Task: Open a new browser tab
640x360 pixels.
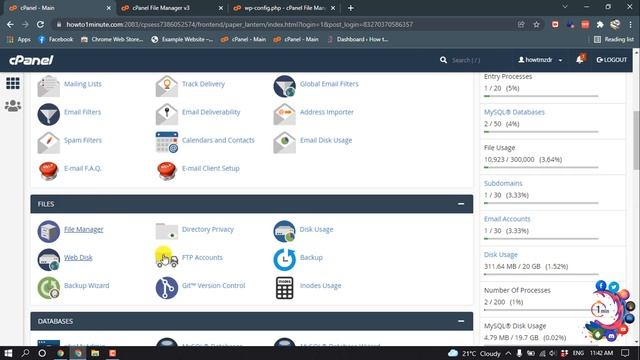Action: pos(351,8)
